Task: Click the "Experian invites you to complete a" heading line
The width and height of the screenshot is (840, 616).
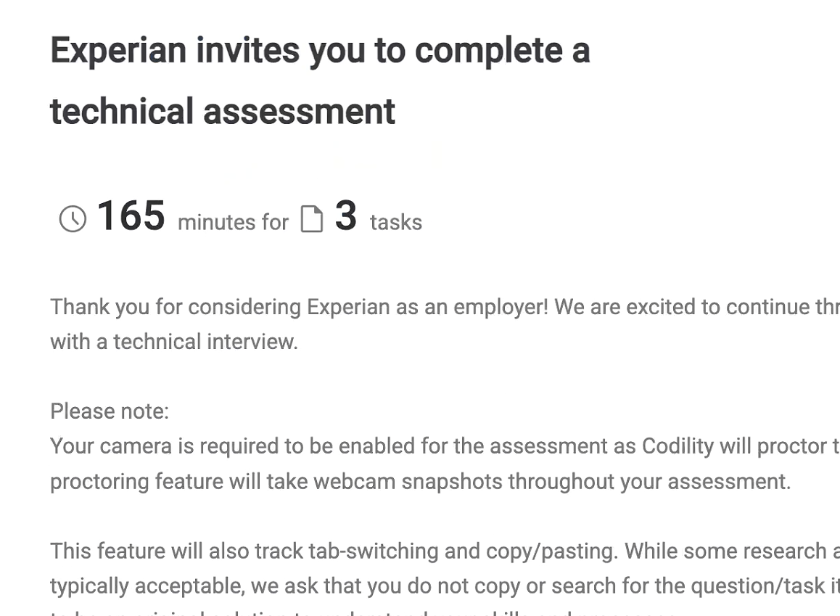Action: (320, 51)
